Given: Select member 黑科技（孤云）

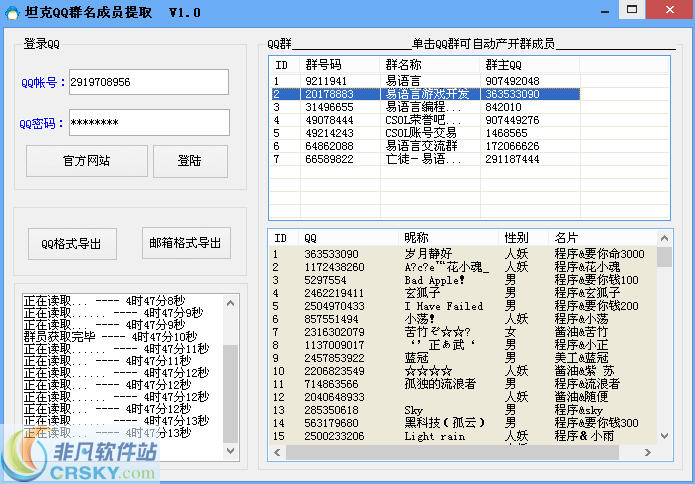Looking at the screenshot, I should [463, 423].
